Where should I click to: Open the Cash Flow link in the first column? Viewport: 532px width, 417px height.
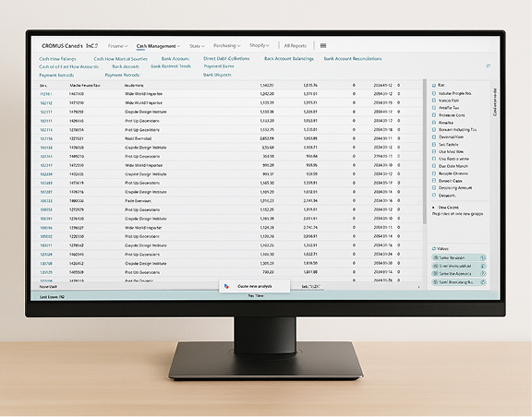pyautogui.click(x=57, y=59)
